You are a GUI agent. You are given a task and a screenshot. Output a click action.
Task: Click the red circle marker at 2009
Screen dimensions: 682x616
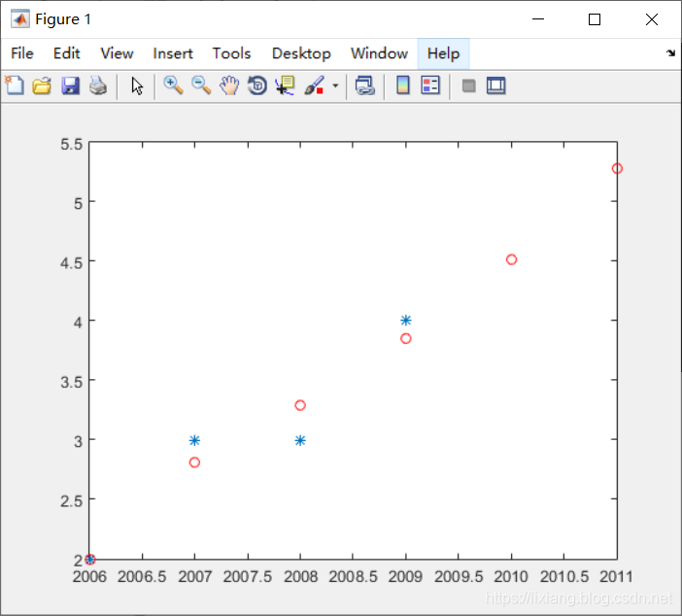(405, 338)
